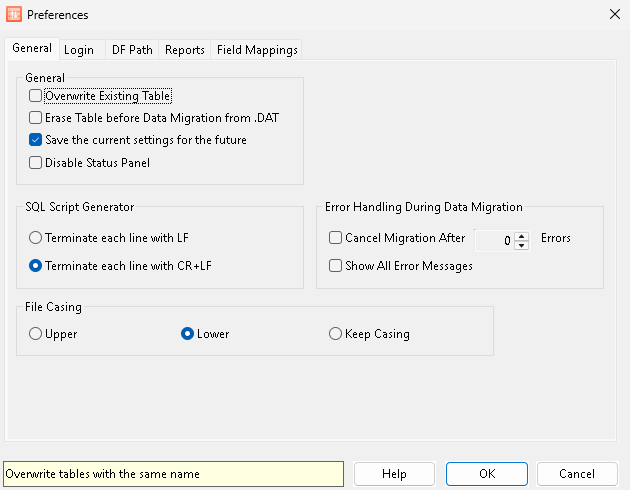Click the error count number field
Image resolution: width=630 pixels, height=490 pixels.
tap(493, 240)
